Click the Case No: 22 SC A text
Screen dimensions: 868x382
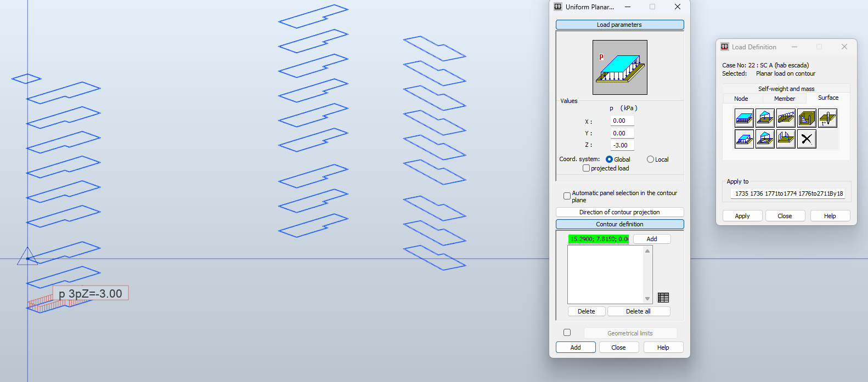[x=765, y=65]
